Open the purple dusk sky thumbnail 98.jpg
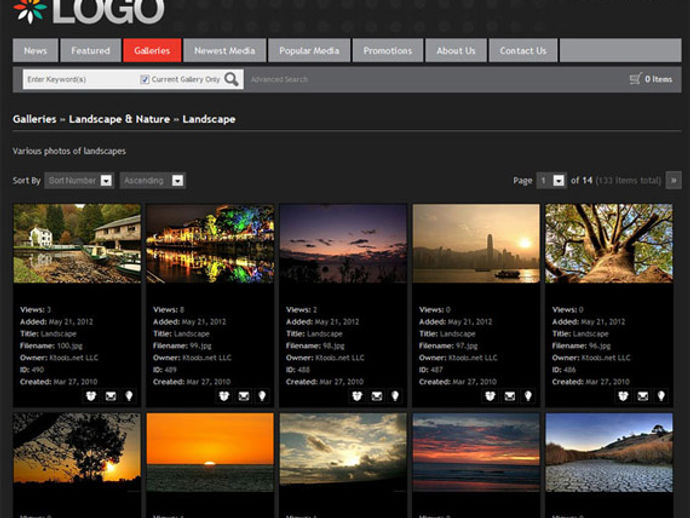690x518 pixels. click(x=343, y=243)
